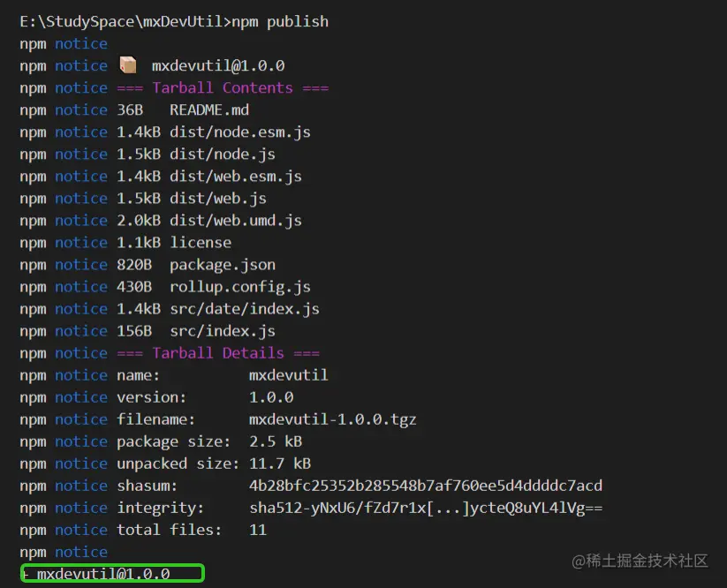Click the 'dist/node.esm.js' file name

pyautogui.click(x=240, y=132)
